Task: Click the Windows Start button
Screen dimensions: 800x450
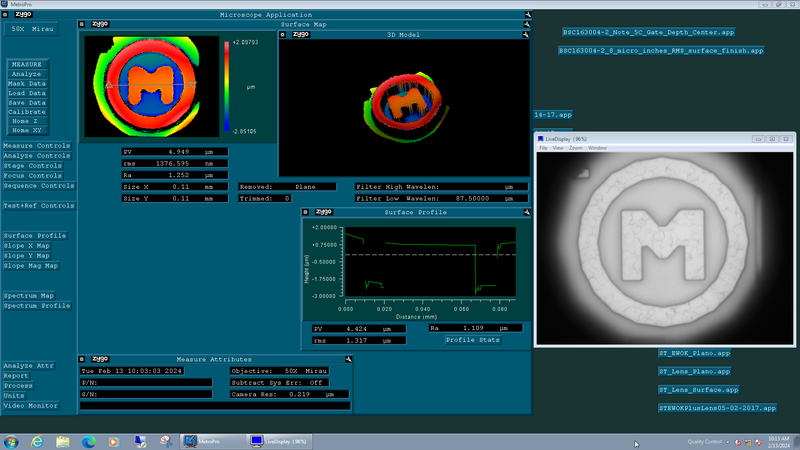Action: pos(10,441)
